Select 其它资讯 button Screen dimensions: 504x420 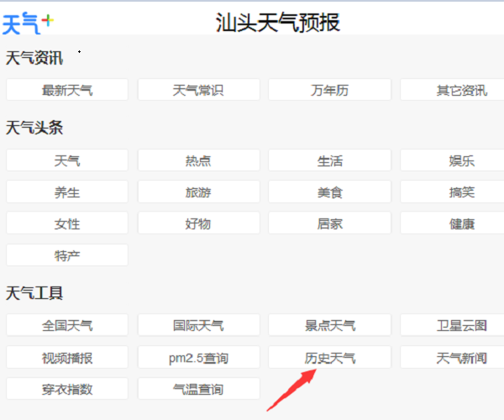(x=452, y=90)
